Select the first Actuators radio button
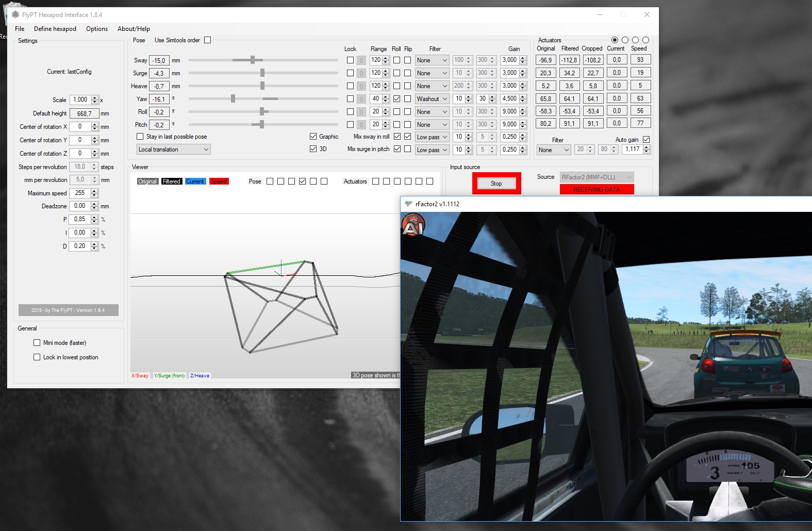 615,40
